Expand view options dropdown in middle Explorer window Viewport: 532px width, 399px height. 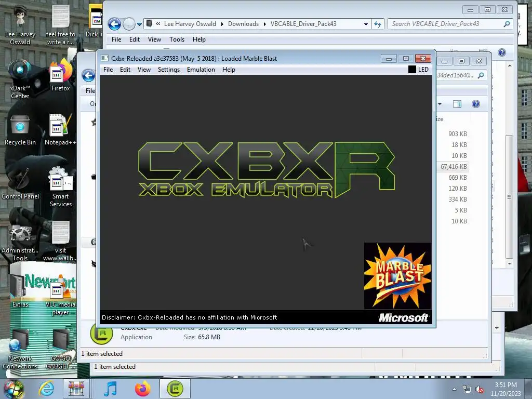click(440, 104)
